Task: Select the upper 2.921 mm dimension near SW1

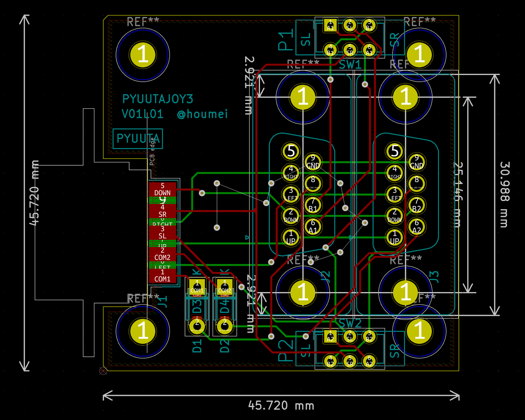Action: pyautogui.click(x=249, y=85)
